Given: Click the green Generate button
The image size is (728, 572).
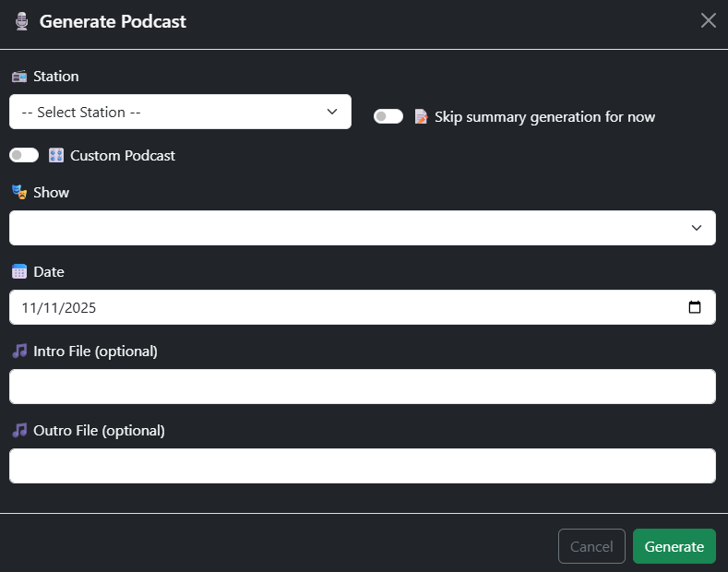Looking at the screenshot, I should (674, 546).
